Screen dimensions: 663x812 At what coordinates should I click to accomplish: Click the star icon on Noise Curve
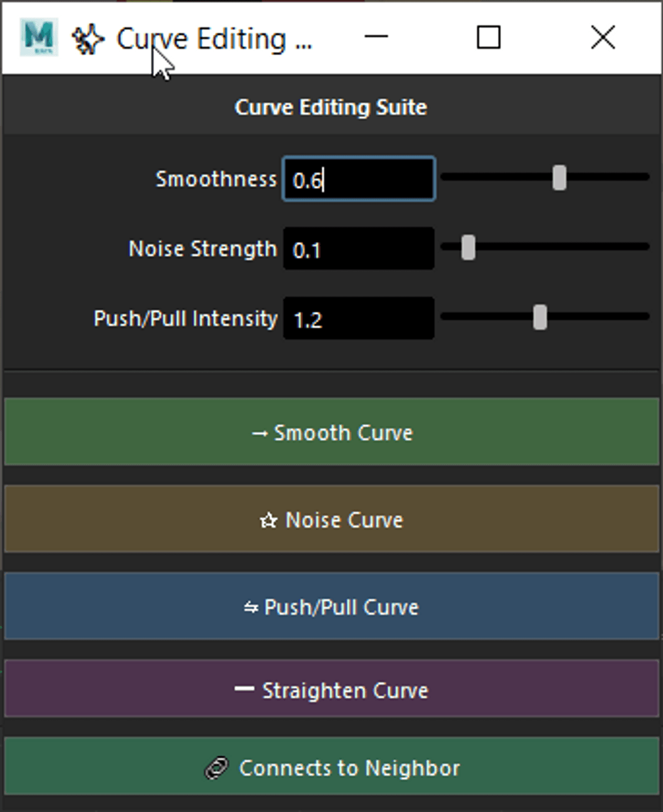coord(269,520)
